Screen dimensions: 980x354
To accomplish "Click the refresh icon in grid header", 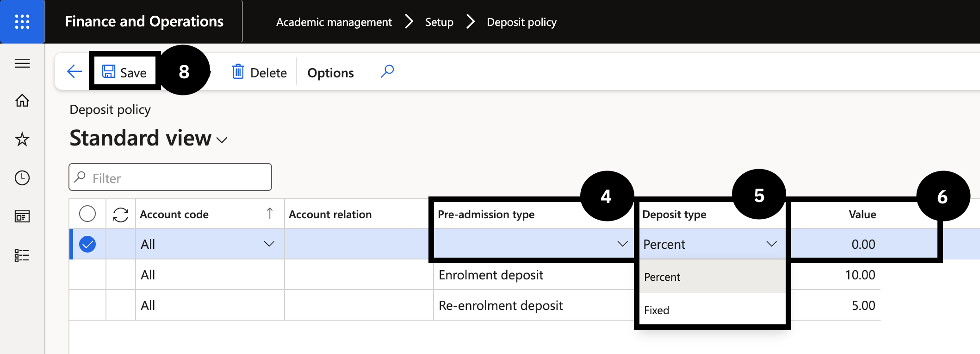I will [x=121, y=214].
